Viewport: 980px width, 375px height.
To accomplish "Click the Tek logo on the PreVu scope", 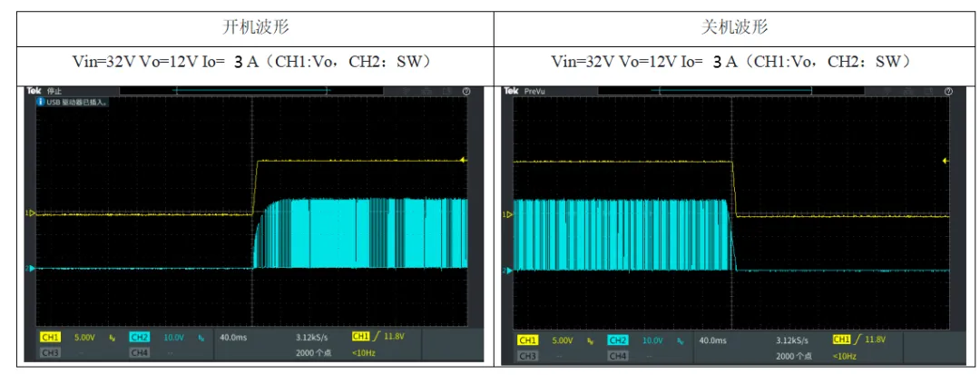I will pos(513,91).
